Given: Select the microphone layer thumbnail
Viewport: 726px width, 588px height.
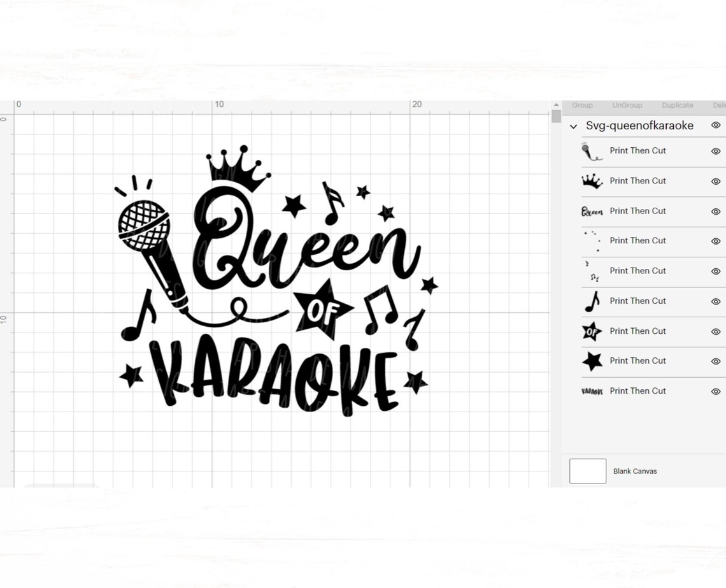Looking at the screenshot, I should [x=592, y=151].
